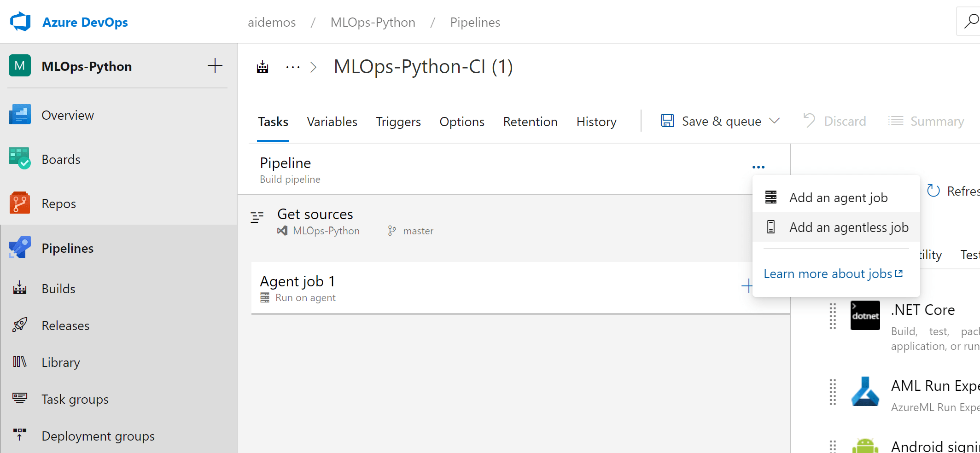Viewport: 980px width, 453px height.
Task: Open Boards icon in sidebar
Action: coord(20,159)
